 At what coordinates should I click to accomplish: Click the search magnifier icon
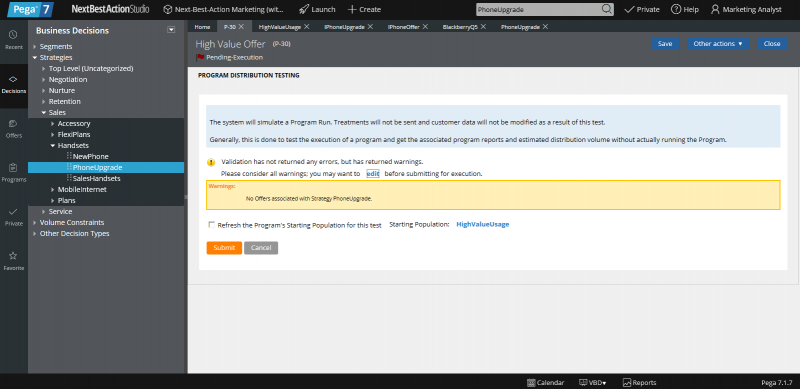tap(606, 9)
